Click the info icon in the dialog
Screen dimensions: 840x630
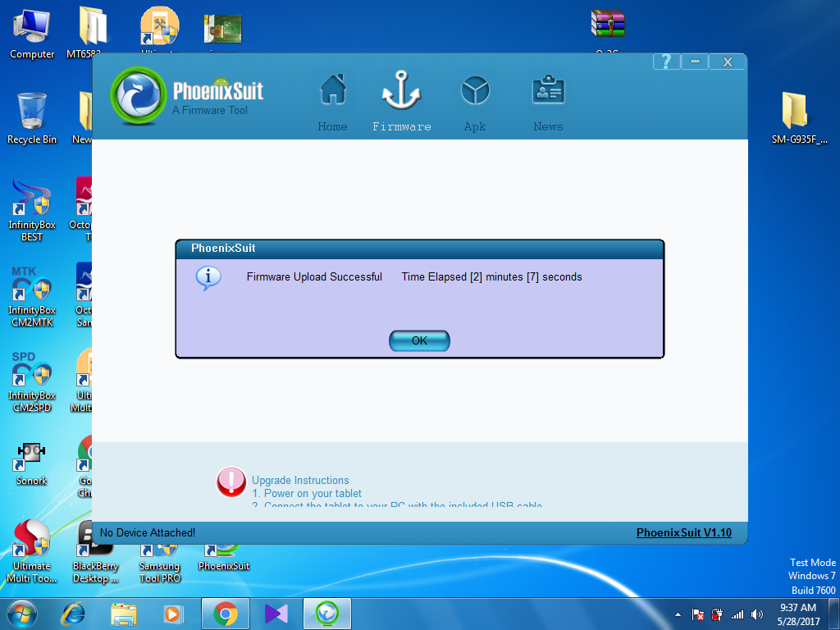pos(208,277)
